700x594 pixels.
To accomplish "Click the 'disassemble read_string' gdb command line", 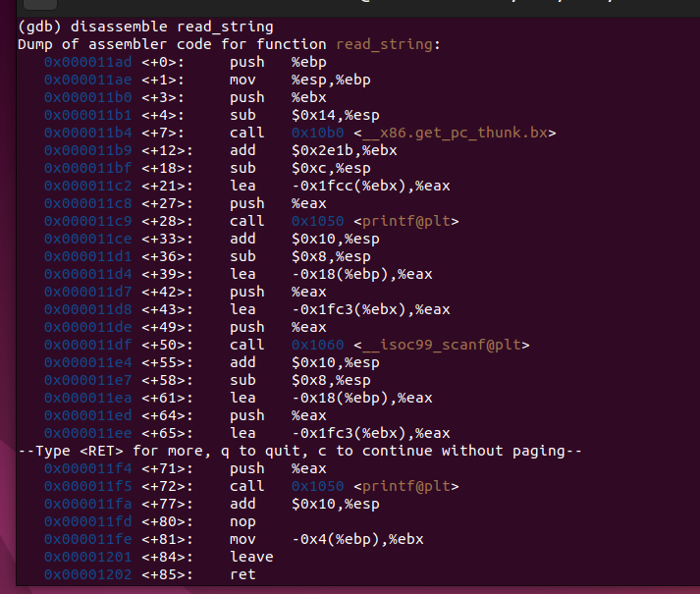I will 145,27.
